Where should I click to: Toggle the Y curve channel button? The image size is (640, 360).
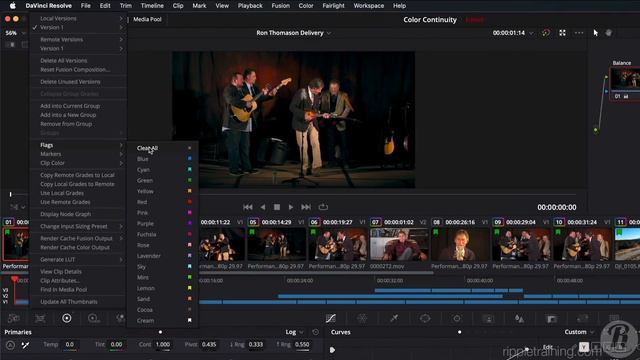click(x=584, y=347)
